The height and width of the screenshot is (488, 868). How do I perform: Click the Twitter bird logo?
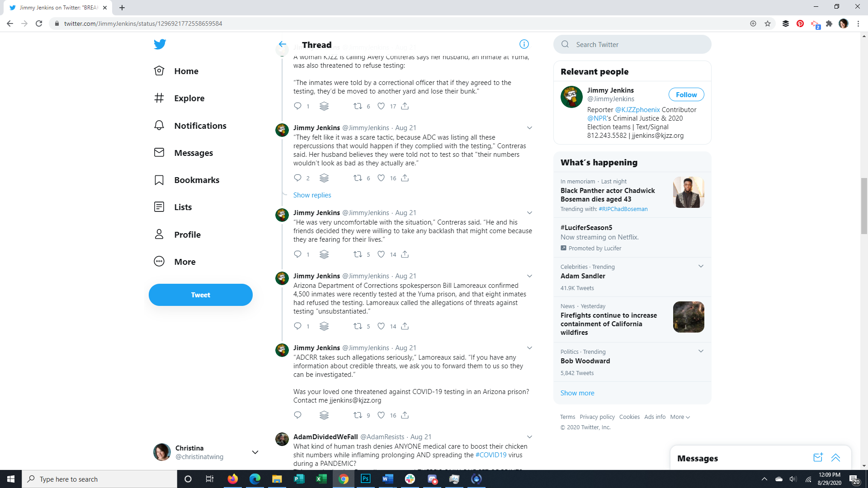point(160,44)
